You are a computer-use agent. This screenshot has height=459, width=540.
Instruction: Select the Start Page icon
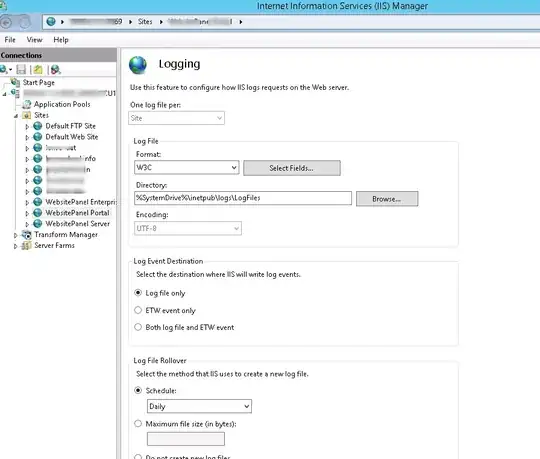point(15,82)
